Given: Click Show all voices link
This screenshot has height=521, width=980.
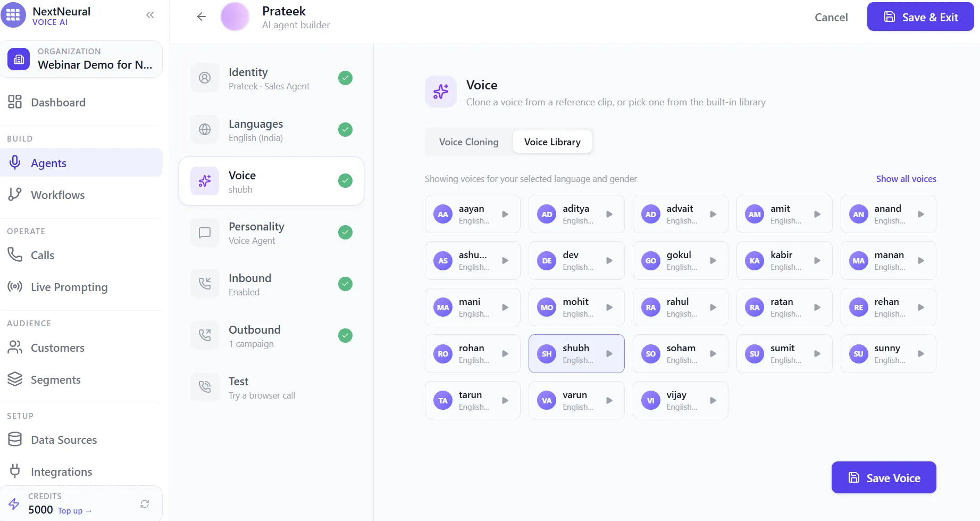Looking at the screenshot, I should (x=906, y=179).
